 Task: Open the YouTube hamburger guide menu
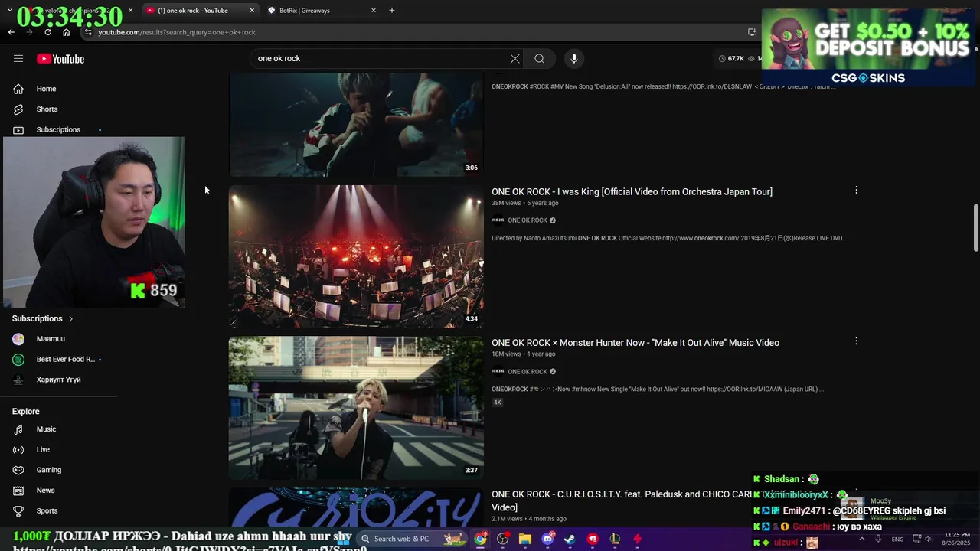(x=18, y=59)
